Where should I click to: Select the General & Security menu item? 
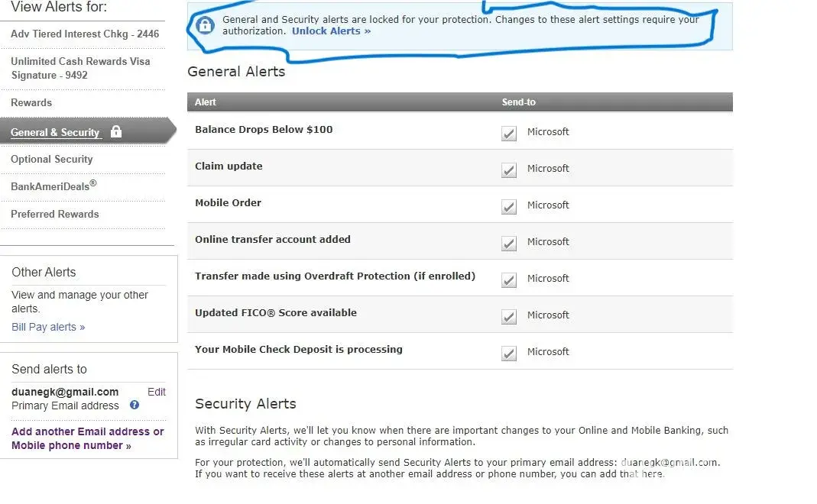[x=55, y=132]
